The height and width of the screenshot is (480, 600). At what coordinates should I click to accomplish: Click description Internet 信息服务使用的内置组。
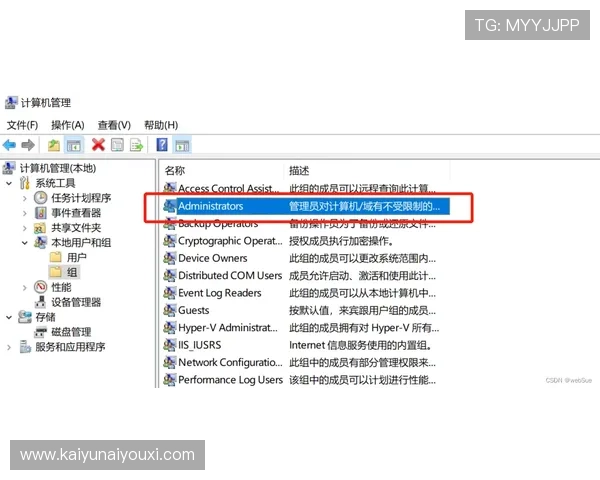[361, 345]
